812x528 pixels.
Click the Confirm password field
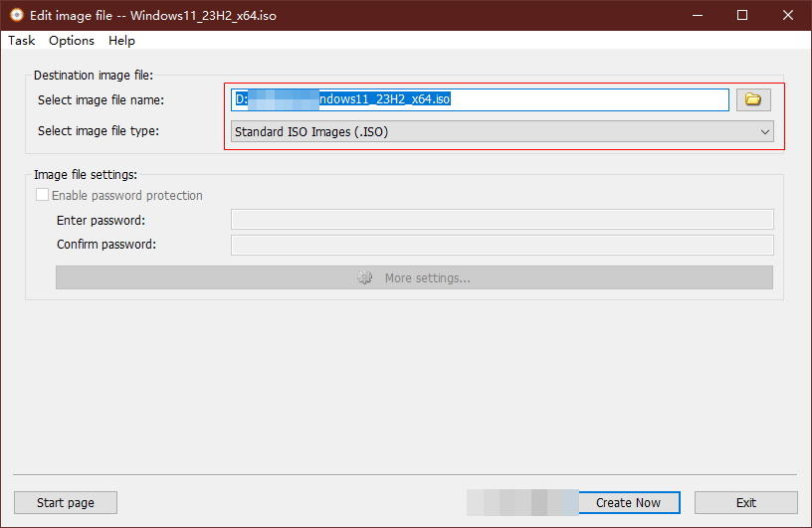(x=503, y=245)
